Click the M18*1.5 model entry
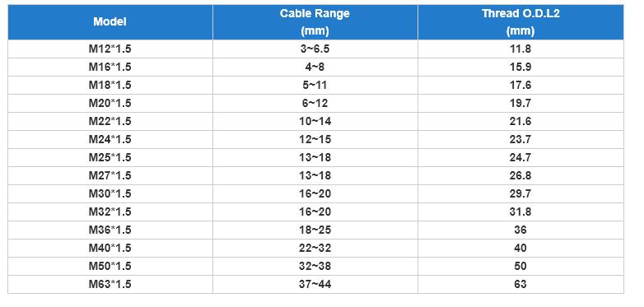 pos(110,85)
